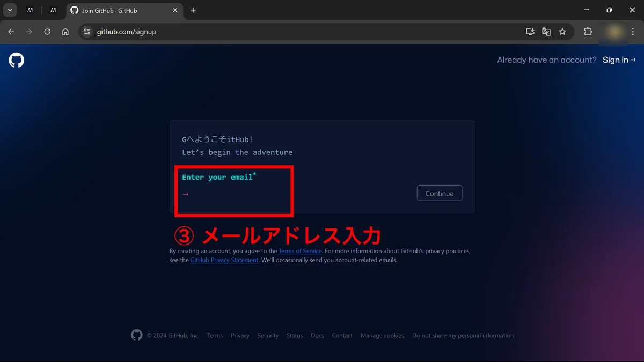This screenshot has height=362, width=644.
Task: Open the Terms footer link
Action: click(215, 336)
